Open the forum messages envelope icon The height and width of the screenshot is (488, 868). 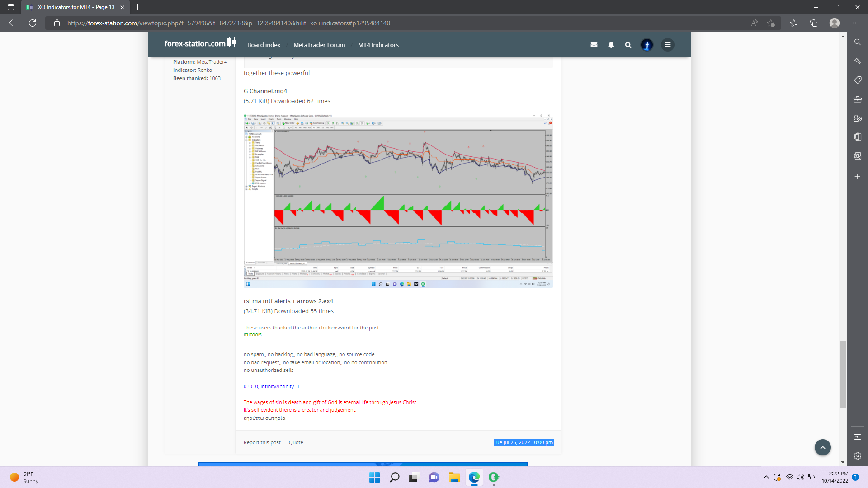point(594,45)
